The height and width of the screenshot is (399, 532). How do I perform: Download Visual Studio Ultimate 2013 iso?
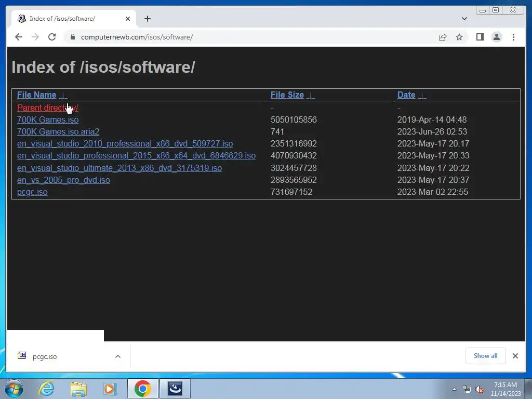tap(119, 168)
